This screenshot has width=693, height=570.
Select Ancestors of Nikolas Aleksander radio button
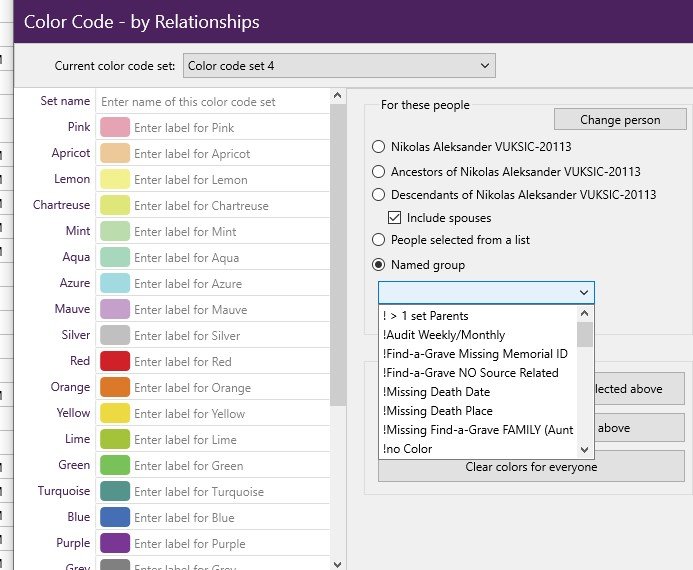pos(378,171)
